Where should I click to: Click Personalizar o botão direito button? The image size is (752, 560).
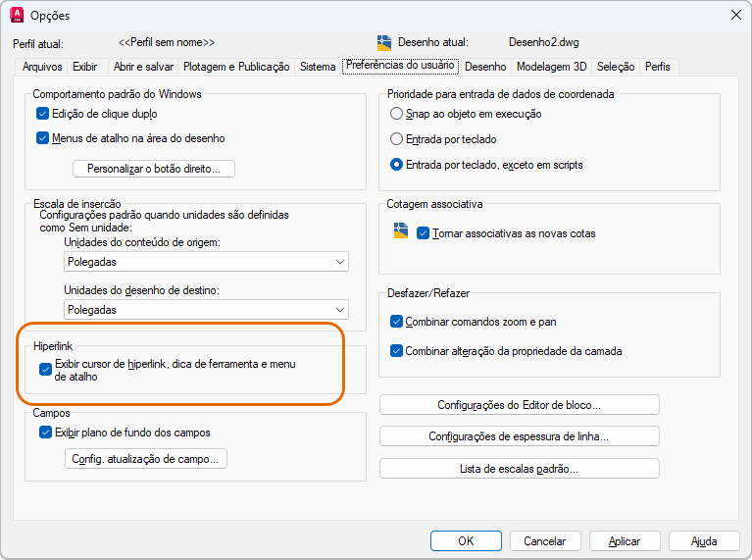[x=154, y=169]
